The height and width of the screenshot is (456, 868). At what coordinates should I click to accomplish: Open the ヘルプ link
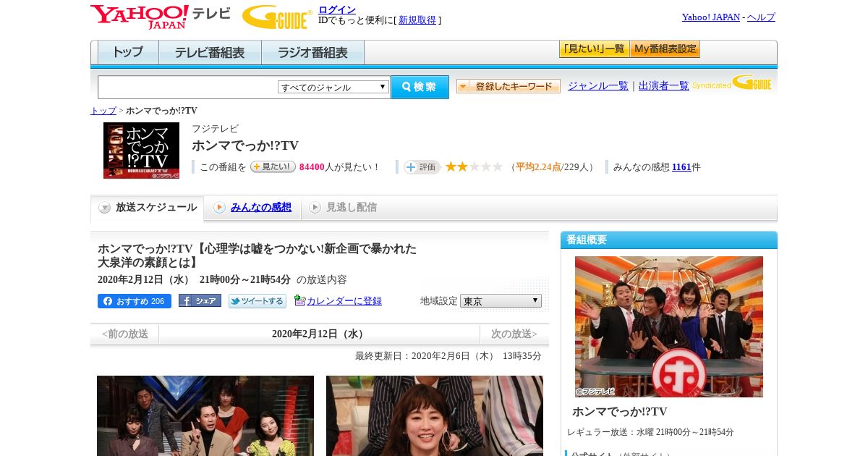(761, 17)
